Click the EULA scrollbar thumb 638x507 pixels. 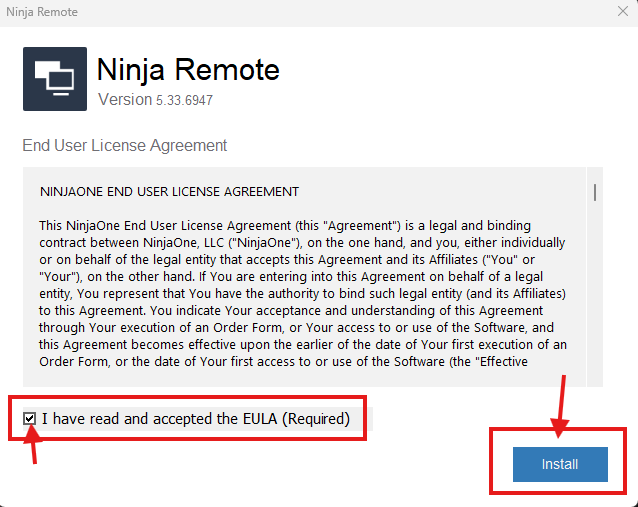[595, 191]
